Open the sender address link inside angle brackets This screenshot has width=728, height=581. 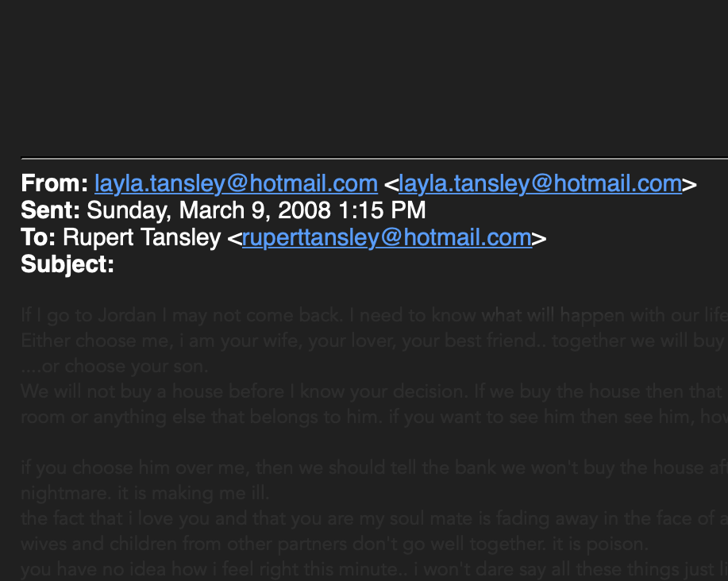click(540, 184)
